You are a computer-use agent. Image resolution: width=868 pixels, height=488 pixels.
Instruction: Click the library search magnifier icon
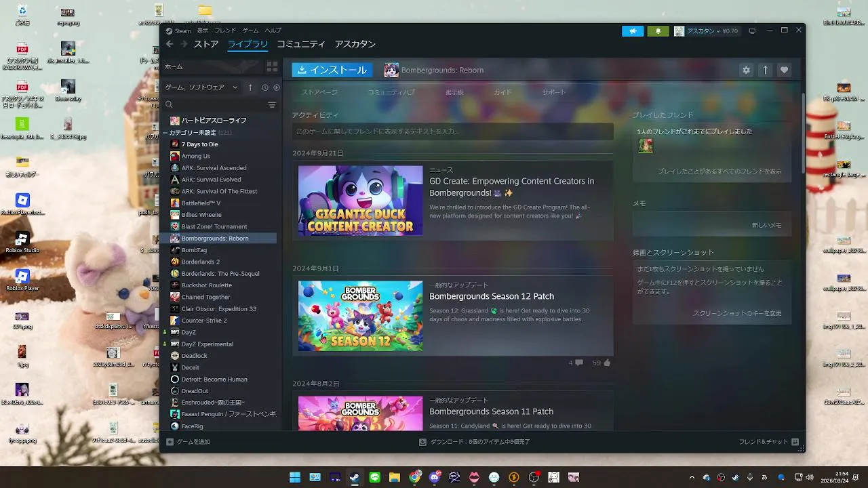tap(170, 104)
